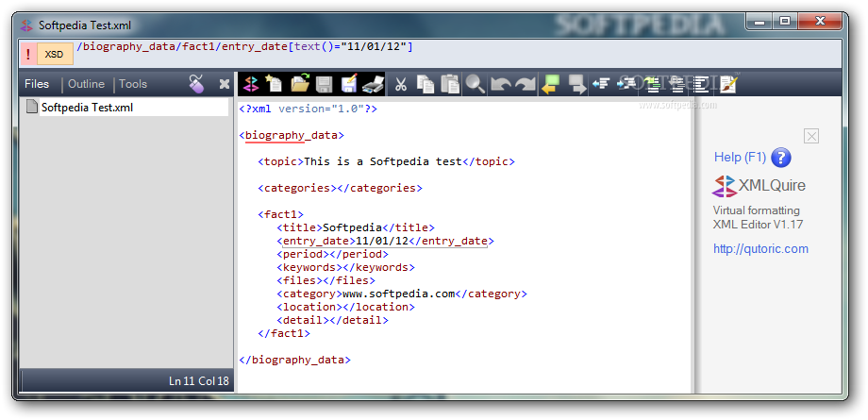Undo the last edit
868x420 pixels.
[501, 84]
